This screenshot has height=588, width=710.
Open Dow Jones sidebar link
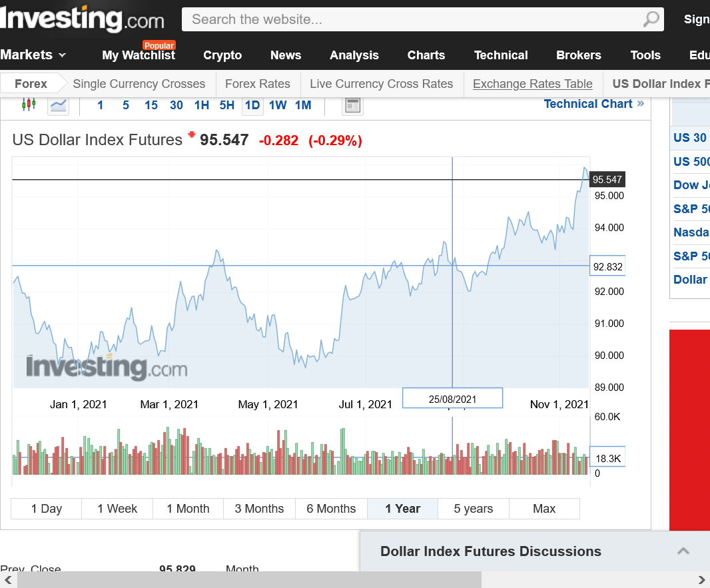point(691,184)
